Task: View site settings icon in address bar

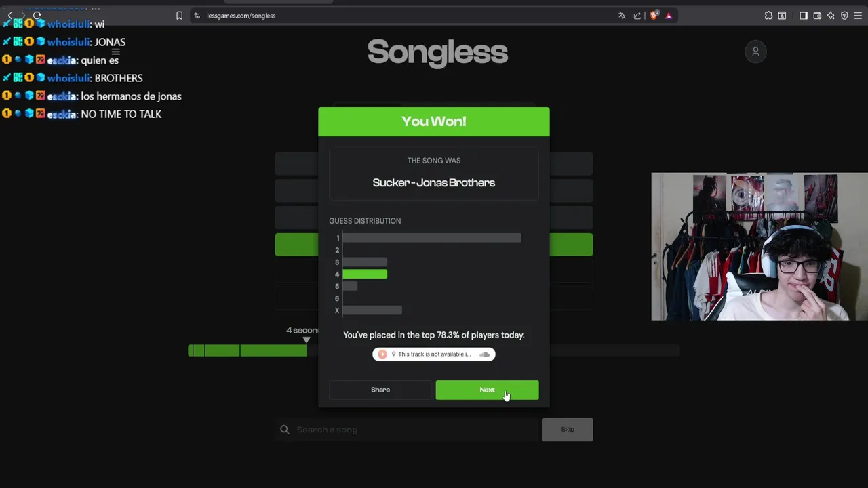Action: [x=197, y=16]
